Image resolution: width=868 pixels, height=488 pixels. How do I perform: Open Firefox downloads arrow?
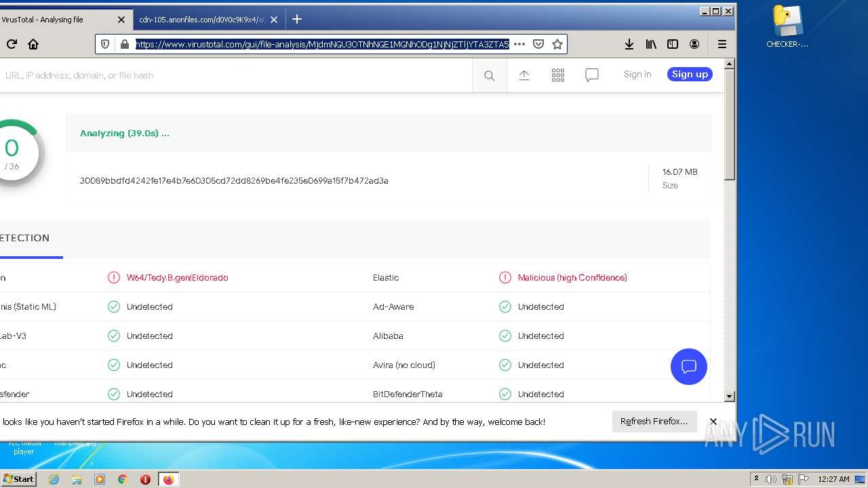pyautogui.click(x=629, y=44)
